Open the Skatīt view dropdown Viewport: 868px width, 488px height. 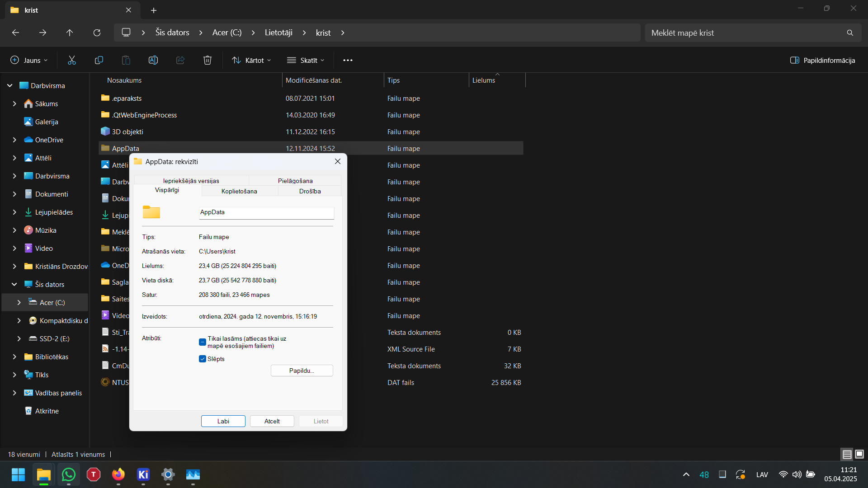point(306,60)
